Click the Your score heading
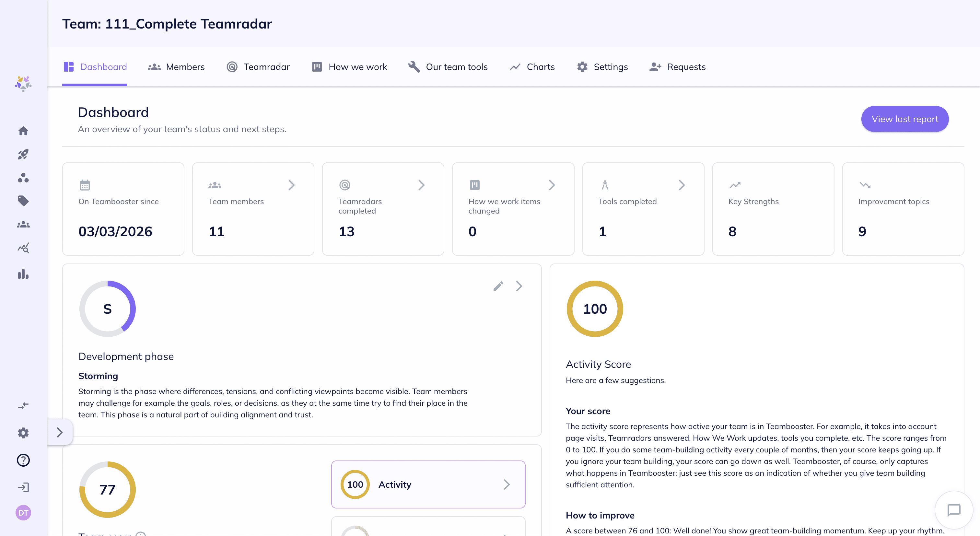Image resolution: width=980 pixels, height=536 pixels. pos(588,411)
